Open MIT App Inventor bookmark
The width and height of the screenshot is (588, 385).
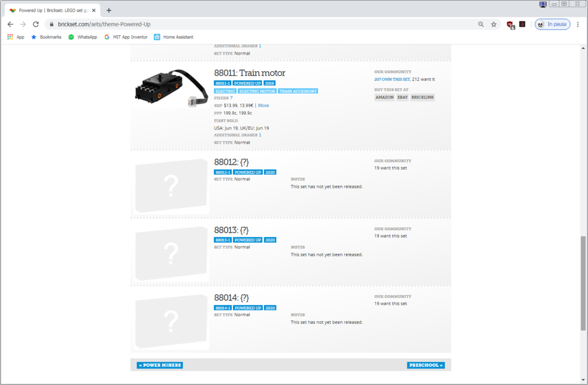126,37
